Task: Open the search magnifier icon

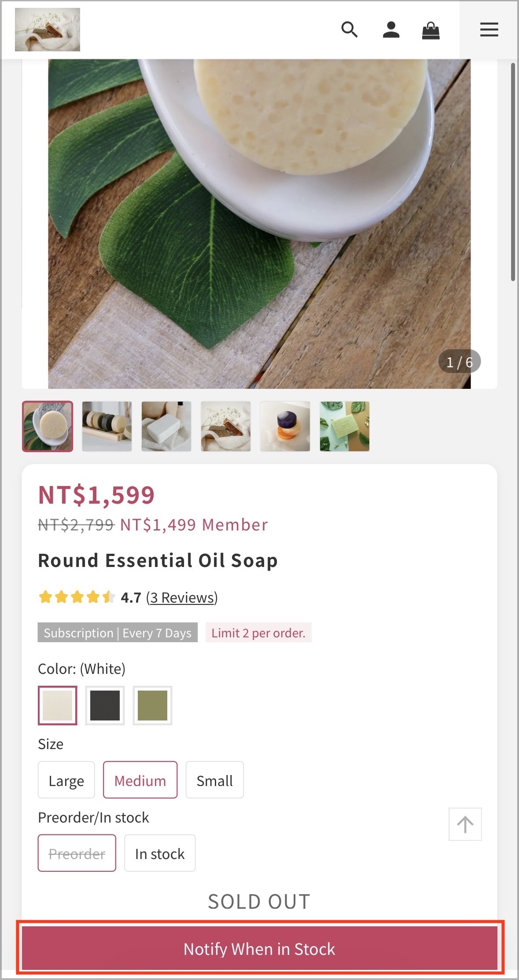Action: click(x=350, y=30)
